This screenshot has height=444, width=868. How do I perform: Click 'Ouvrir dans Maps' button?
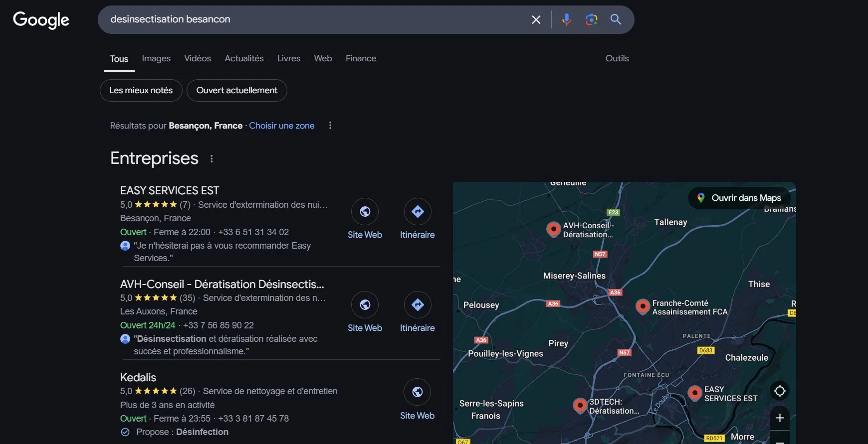[x=739, y=198]
